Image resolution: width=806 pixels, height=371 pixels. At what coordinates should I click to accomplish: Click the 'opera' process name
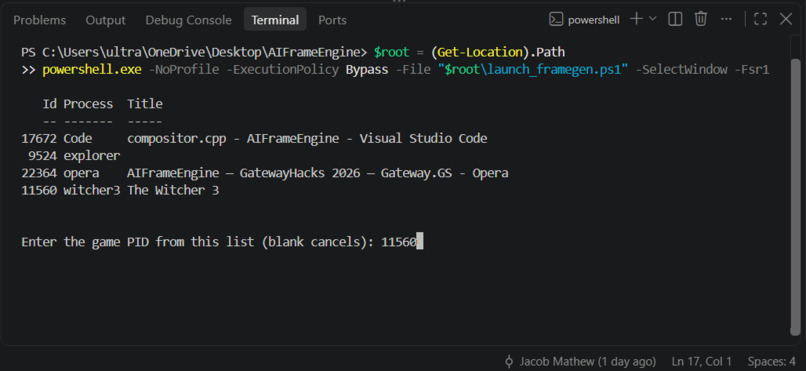pyautogui.click(x=81, y=173)
